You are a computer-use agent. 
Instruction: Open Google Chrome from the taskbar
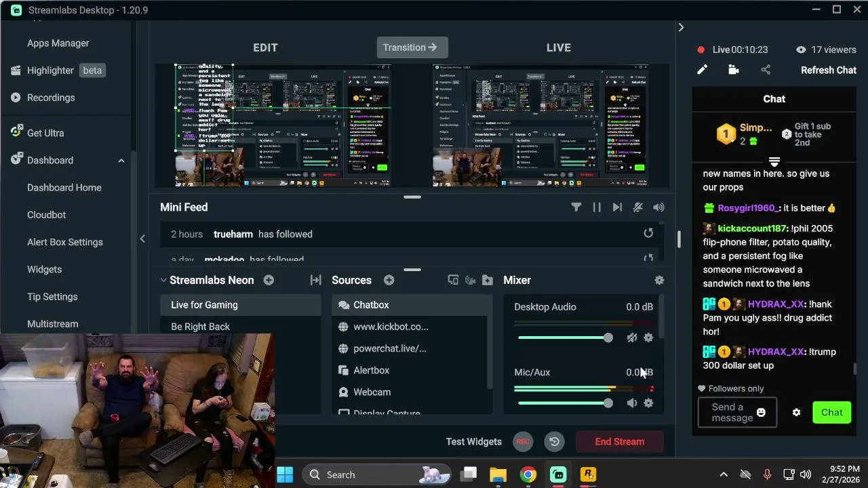pyautogui.click(x=528, y=474)
